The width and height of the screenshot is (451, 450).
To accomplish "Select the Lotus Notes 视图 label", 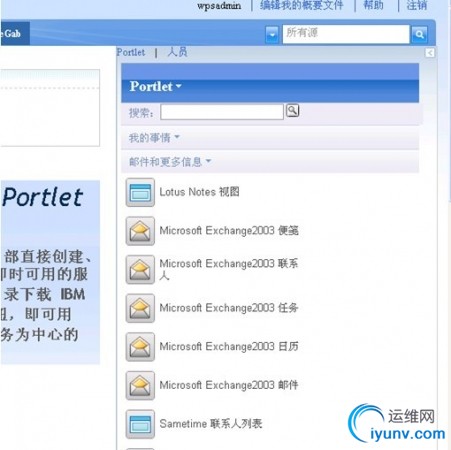I will coord(199,192).
